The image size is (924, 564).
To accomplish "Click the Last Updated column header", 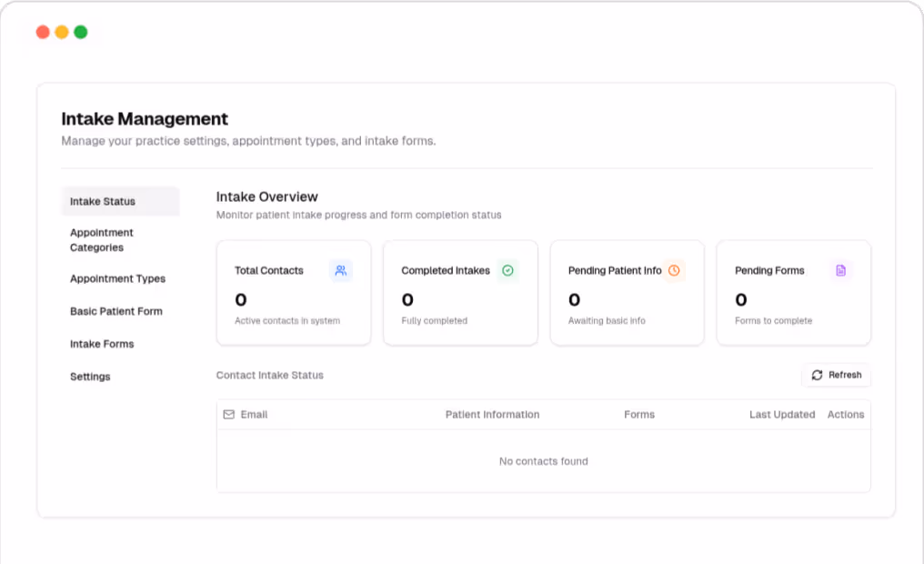I will pos(782,414).
